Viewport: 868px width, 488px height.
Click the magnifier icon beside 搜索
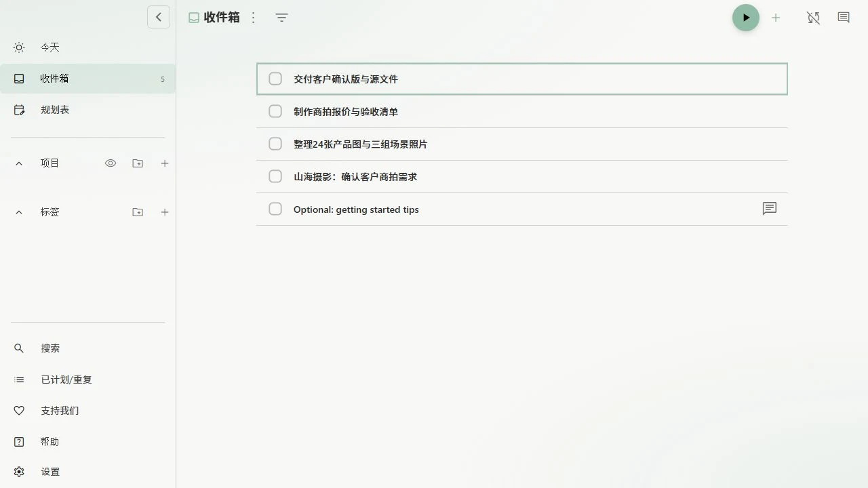point(19,348)
